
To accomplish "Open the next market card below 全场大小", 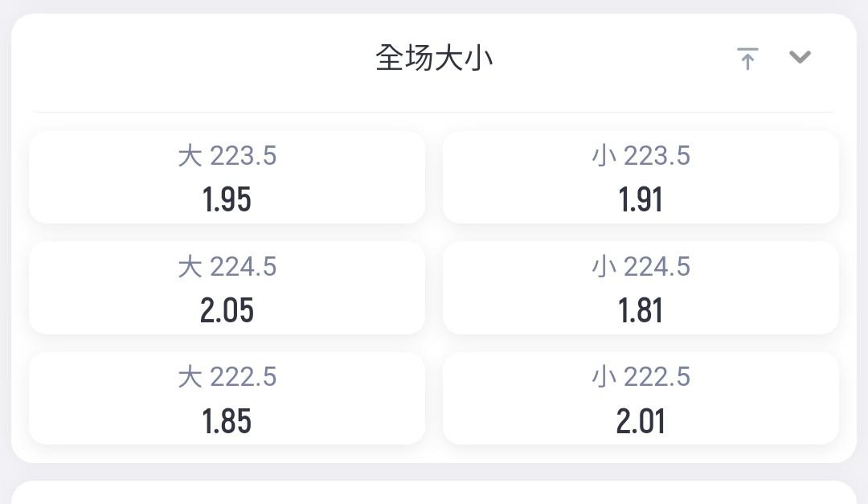I will pyautogui.click(x=434, y=493).
